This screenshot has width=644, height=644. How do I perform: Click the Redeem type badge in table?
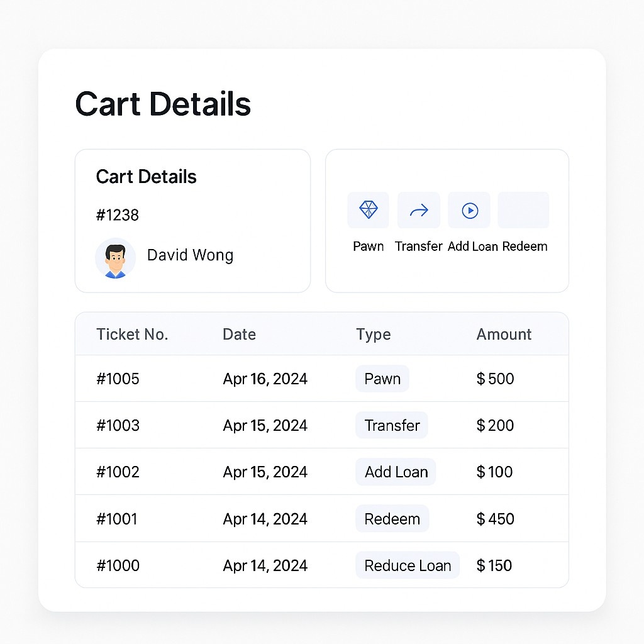392,519
